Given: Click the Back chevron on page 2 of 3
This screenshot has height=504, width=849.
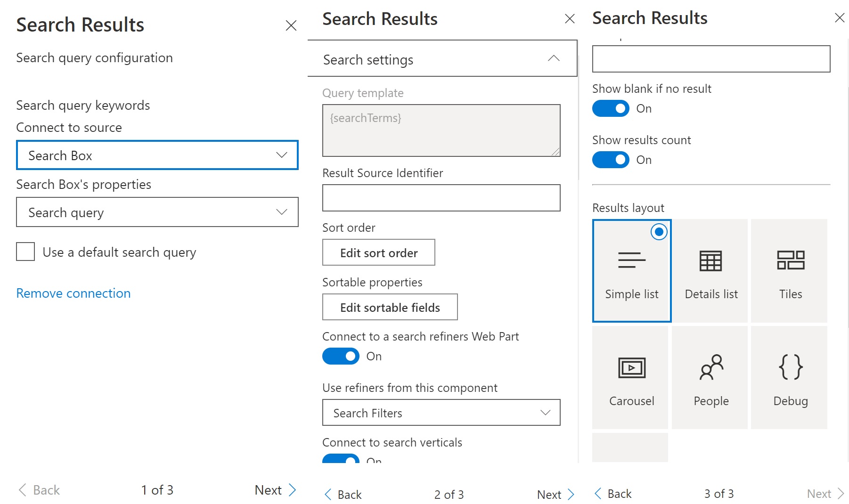Looking at the screenshot, I should click(x=328, y=494).
